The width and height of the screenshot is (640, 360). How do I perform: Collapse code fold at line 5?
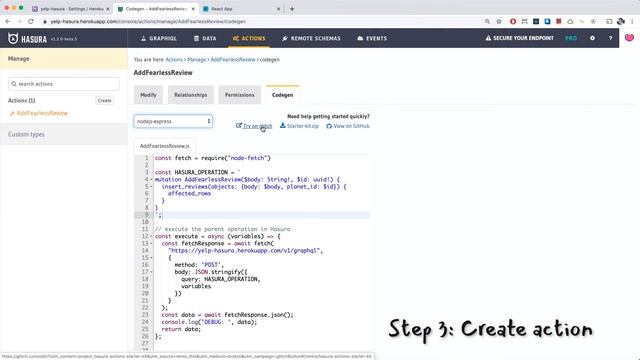click(151, 187)
